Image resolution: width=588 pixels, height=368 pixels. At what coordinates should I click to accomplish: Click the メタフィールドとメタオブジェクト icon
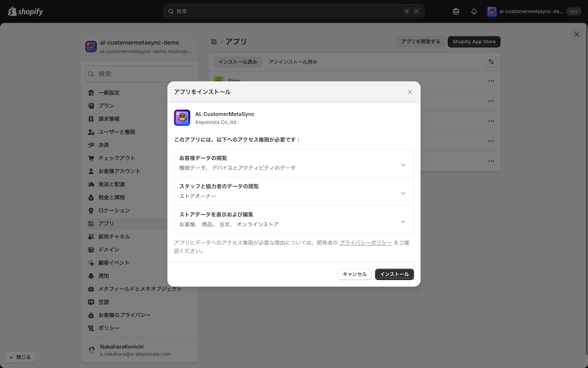point(91,289)
